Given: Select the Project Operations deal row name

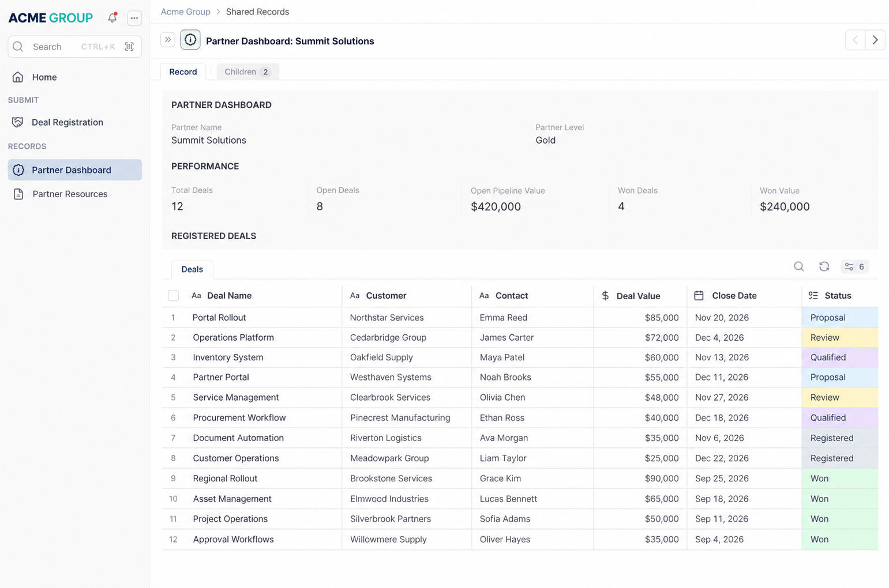Looking at the screenshot, I should pyautogui.click(x=230, y=519).
